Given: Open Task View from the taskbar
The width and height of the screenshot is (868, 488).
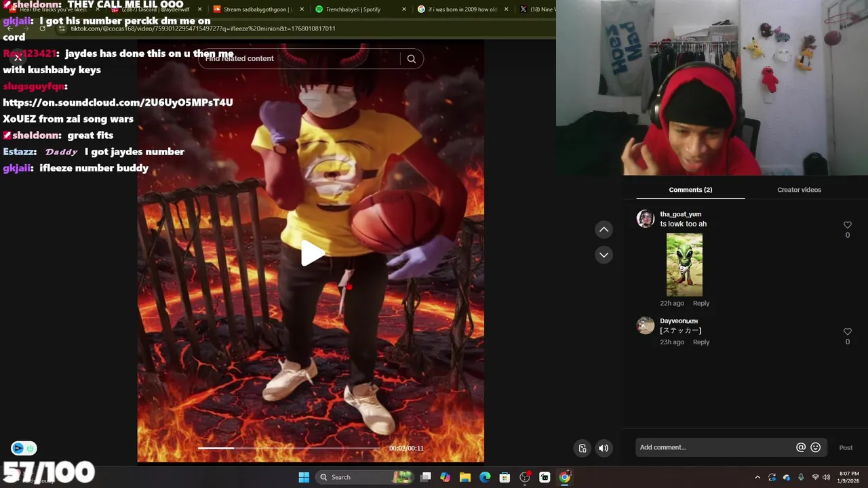Looking at the screenshot, I should (x=425, y=477).
